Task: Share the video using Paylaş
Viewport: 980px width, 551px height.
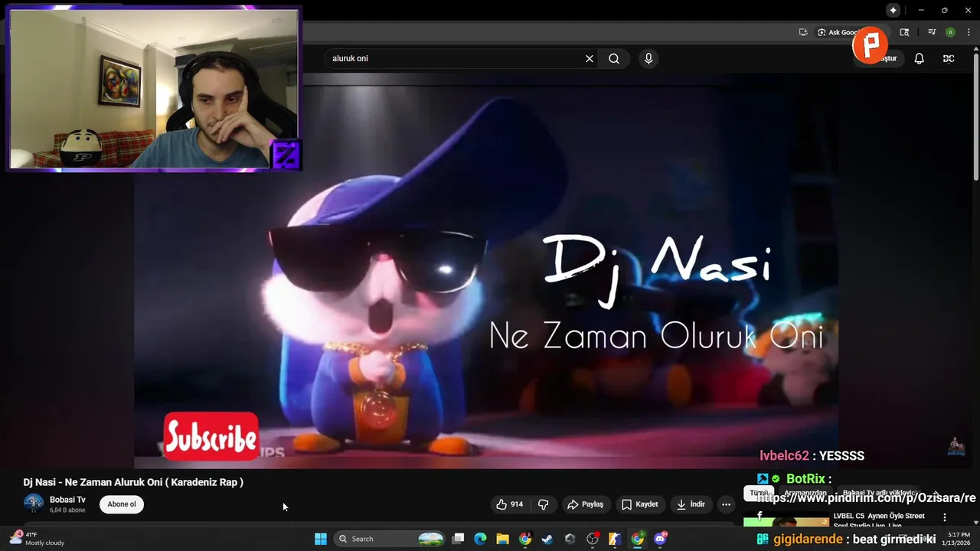Action: 585,504
